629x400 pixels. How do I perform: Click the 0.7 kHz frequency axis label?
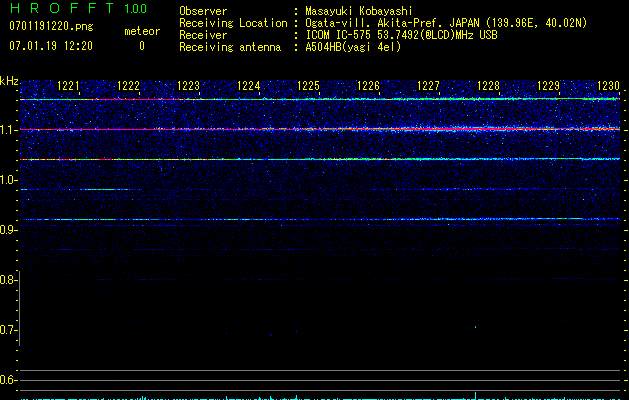[x=8, y=330]
